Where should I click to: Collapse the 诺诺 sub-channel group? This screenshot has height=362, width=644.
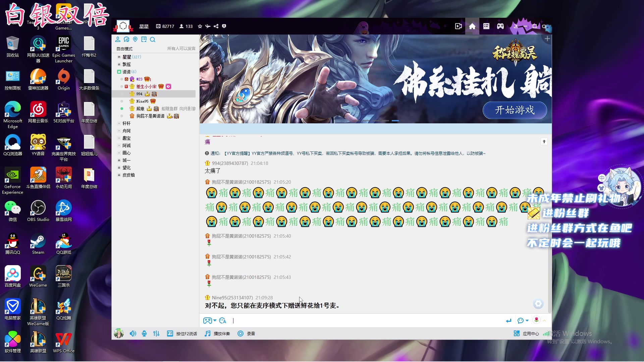click(119, 72)
